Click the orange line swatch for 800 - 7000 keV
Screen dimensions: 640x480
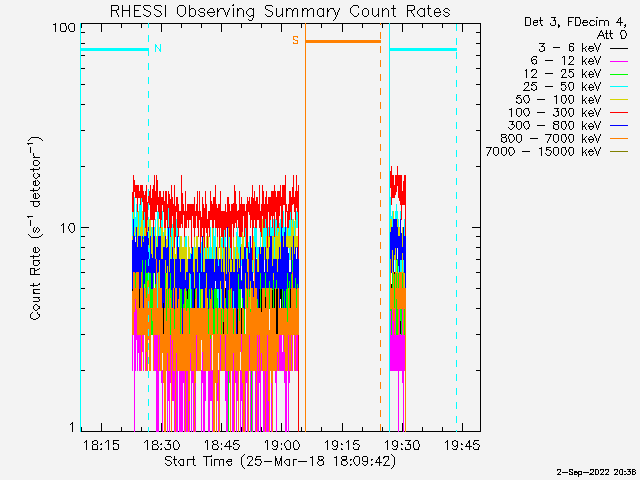tap(619, 139)
